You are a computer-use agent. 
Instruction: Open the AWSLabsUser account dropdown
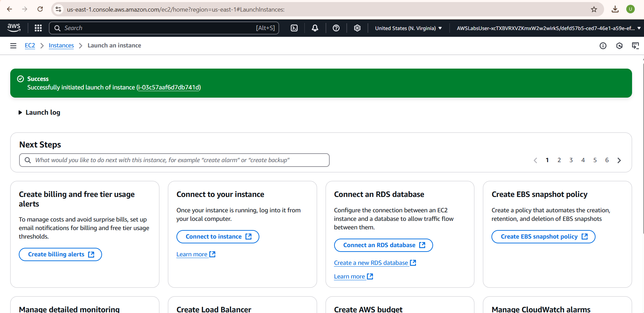pos(548,28)
